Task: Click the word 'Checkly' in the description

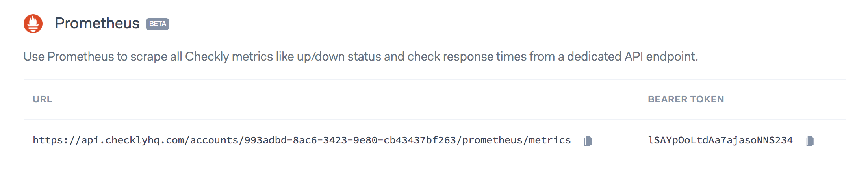Action: pos(207,57)
